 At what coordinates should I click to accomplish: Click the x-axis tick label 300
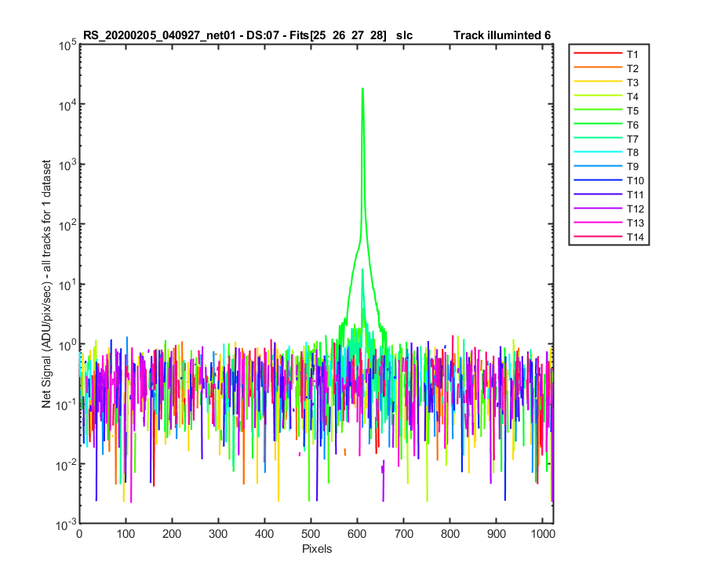pyautogui.click(x=218, y=534)
